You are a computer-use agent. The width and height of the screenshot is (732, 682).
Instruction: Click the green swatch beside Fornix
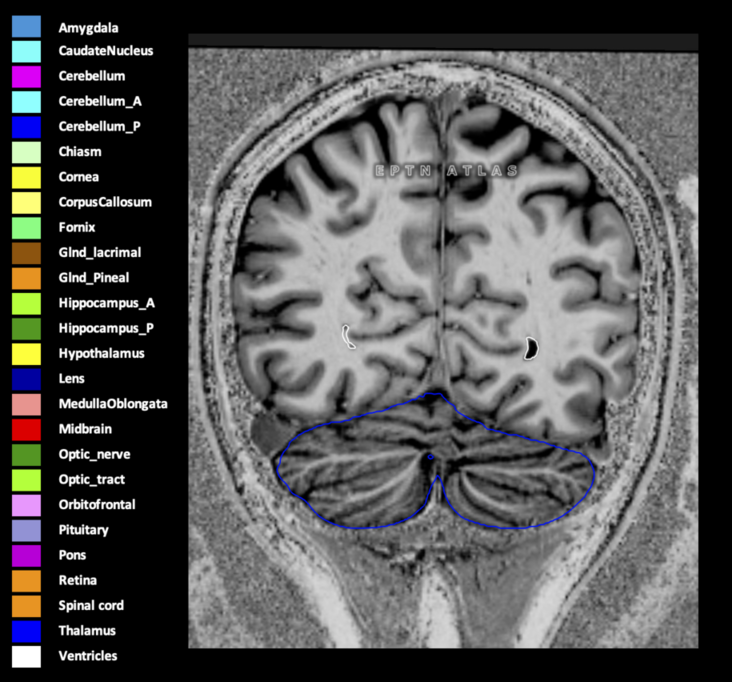(x=26, y=228)
